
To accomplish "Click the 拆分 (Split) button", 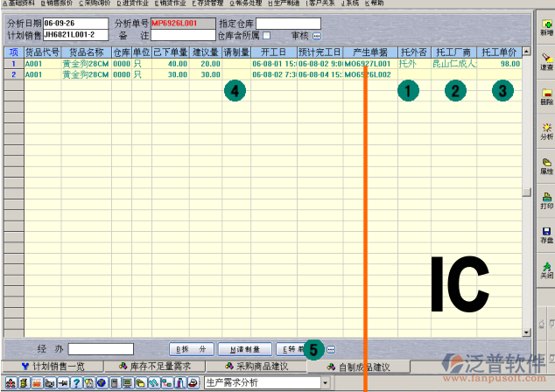I will [190, 349].
